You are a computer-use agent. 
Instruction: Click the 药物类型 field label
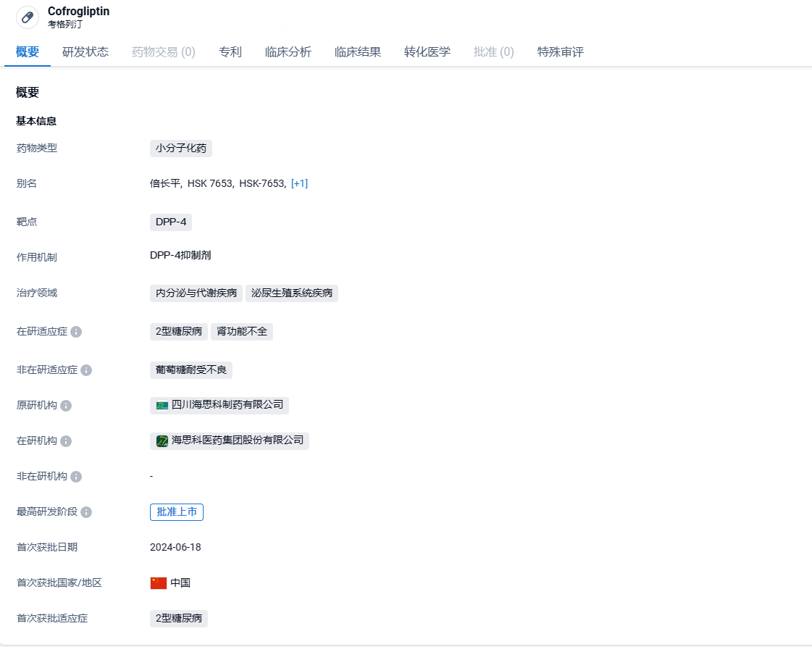(37, 148)
